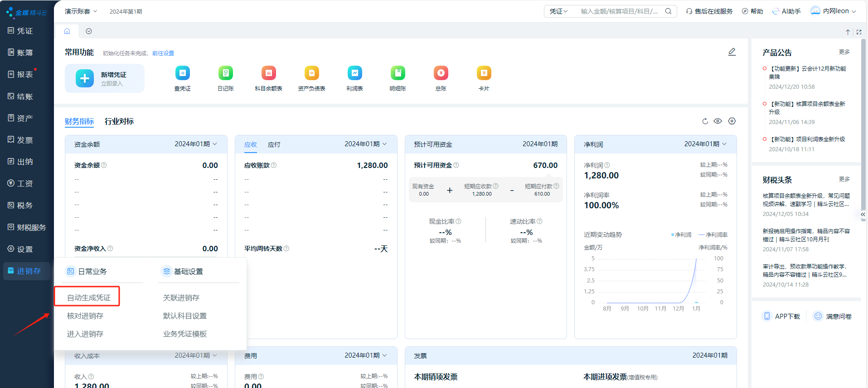This screenshot has height=388, width=868.
Task: Expand the 演示账套 account set dropdown
Action: pos(81,11)
